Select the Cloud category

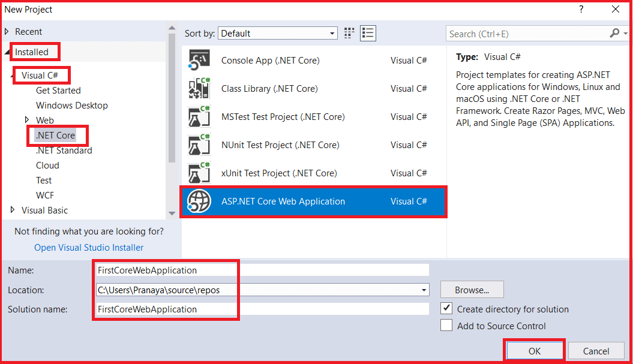coord(47,165)
